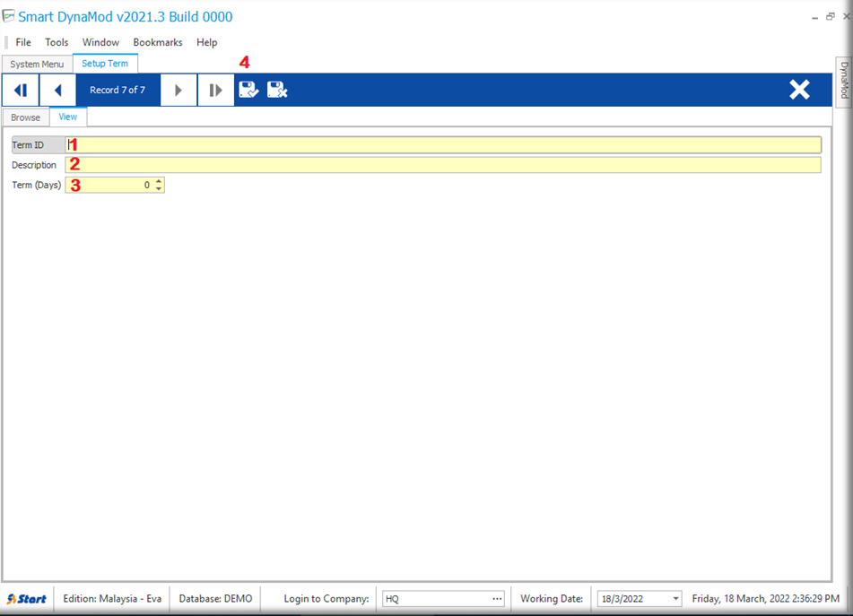Open the Tools menu

(57, 42)
